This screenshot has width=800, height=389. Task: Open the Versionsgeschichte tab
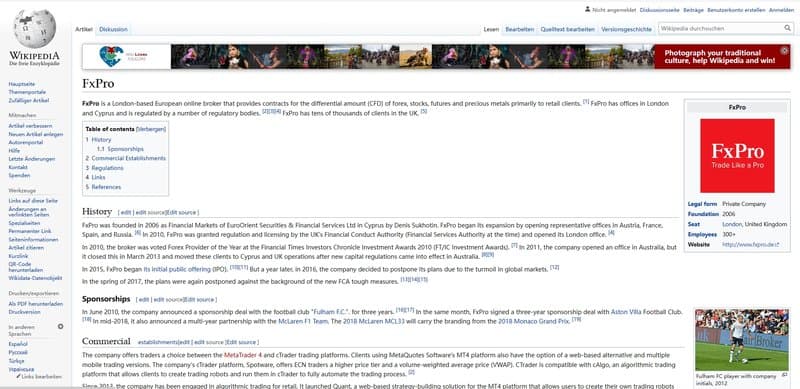[627, 30]
